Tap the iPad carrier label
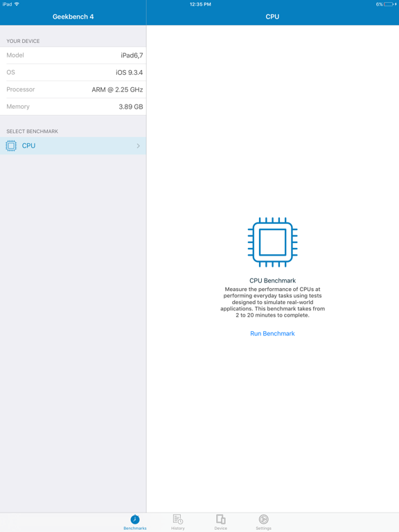This screenshot has height=532, width=399. click(x=7, y=4)
